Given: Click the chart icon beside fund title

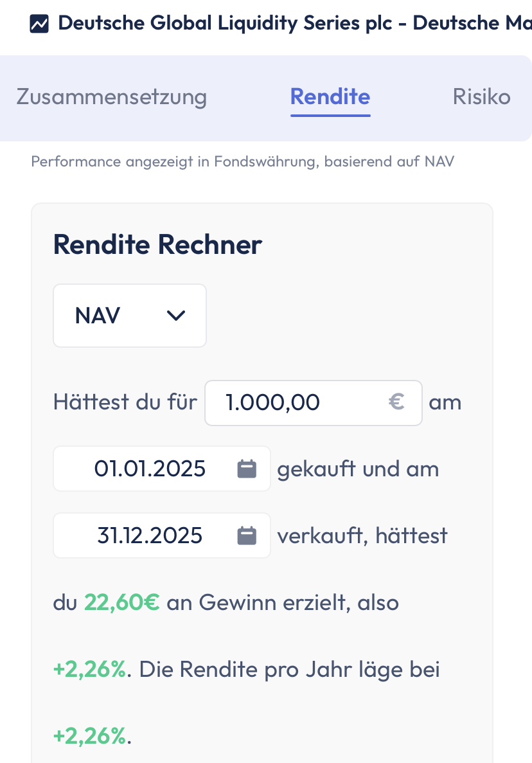Looking at the screenshot, I should pyautogui.click(x=39, y=23).
